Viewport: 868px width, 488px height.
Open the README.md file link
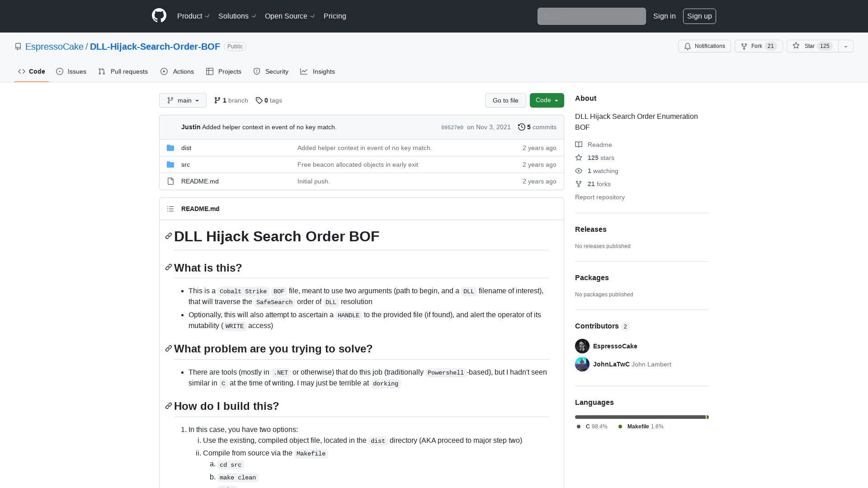click(200, 181)
